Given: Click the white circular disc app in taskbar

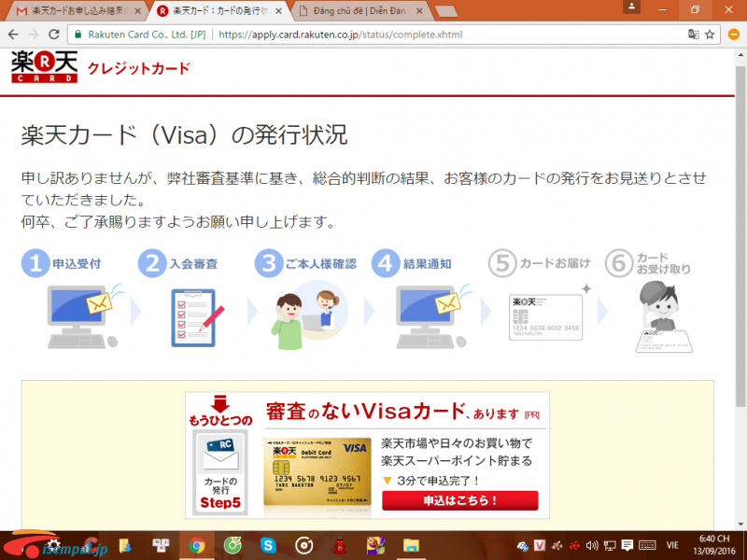Looking at the screenshot, I should (x=304, y=546).
